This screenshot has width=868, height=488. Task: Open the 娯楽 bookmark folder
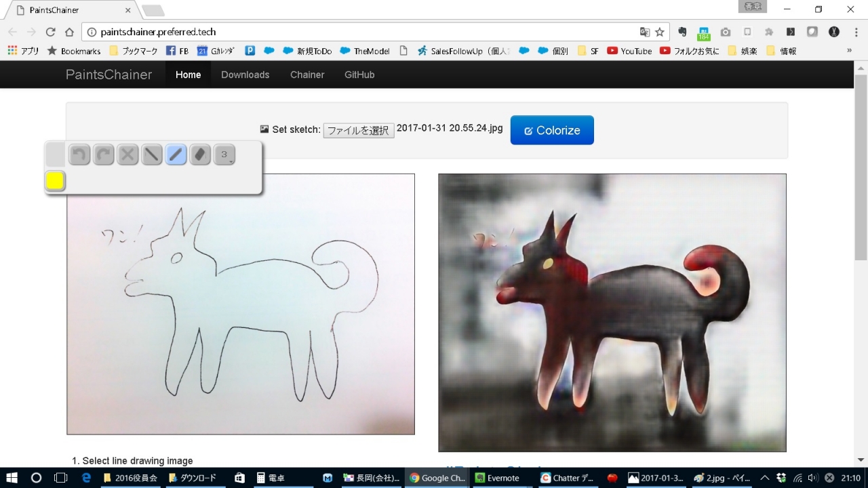[742, 51]
